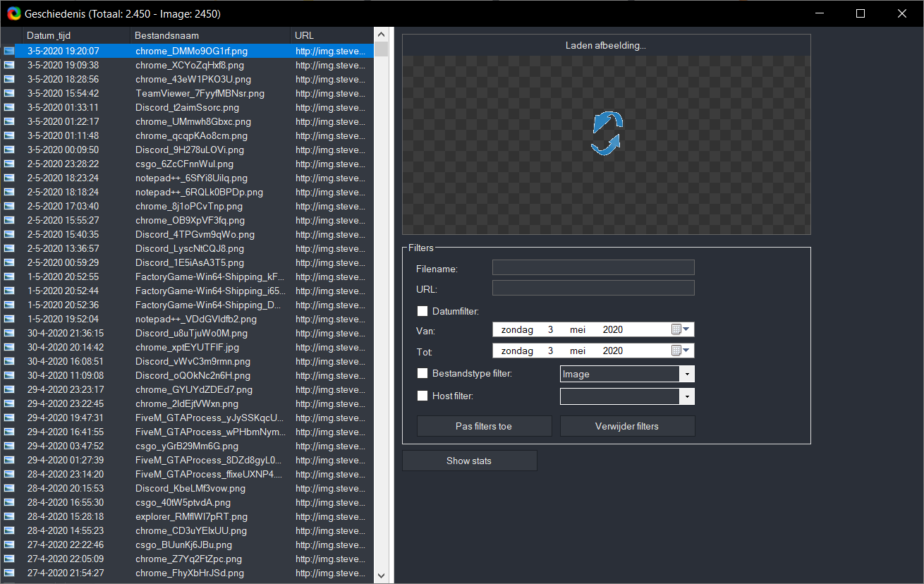
Task: Click the Show stats button
Action: click(469, 461)
